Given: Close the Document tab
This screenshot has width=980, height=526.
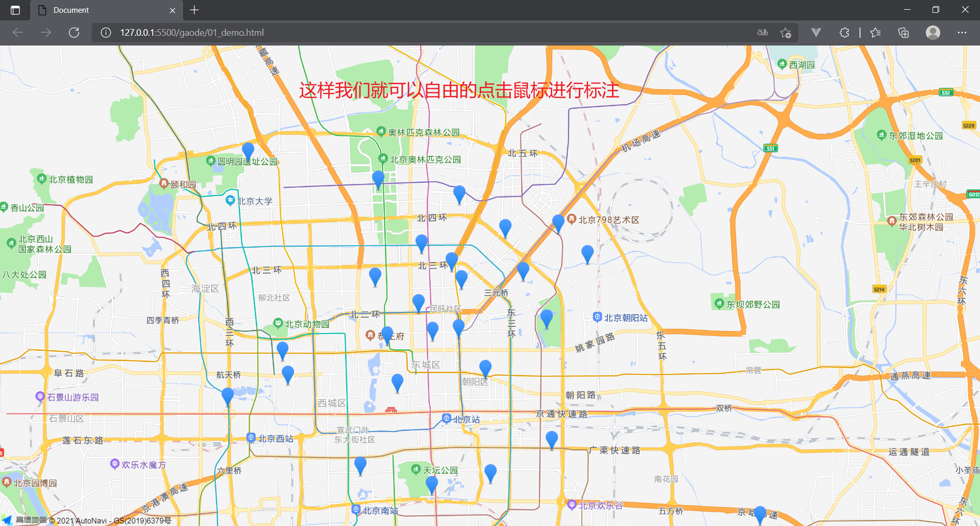Looking at the screenshot, I should (173, 10).
